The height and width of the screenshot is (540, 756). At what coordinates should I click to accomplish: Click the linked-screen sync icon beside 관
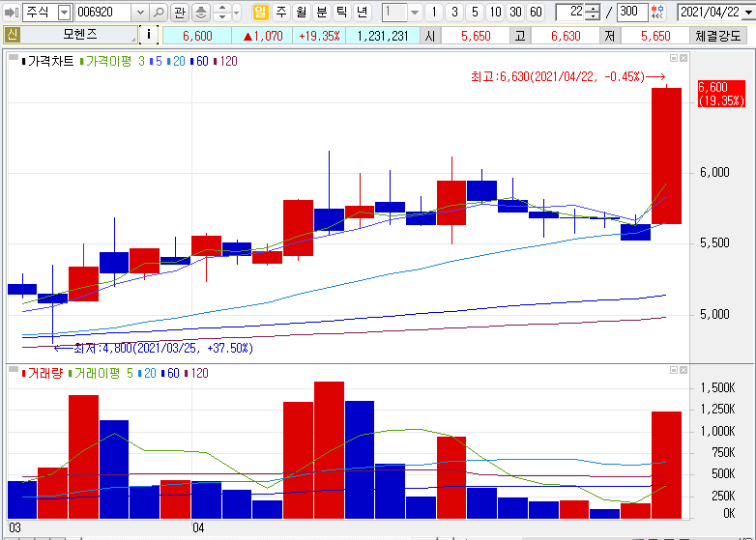pyautogui.click(x=200, y=13)
